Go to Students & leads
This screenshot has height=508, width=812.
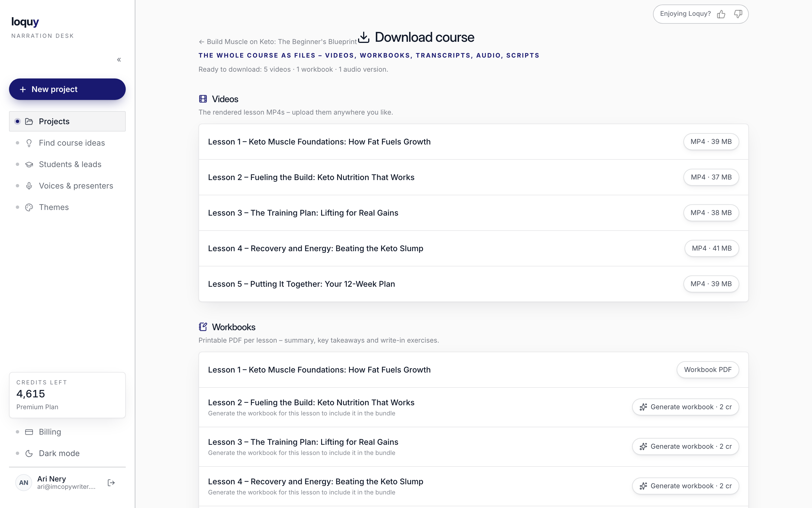(67, 164)
